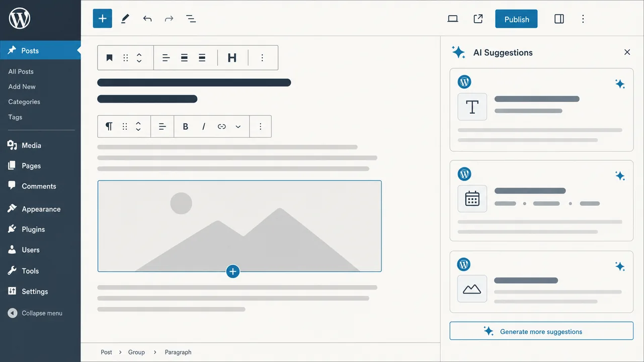Open the Appearance menu
The width and height of the screenshot is (644, 362).
click(40, 209)
